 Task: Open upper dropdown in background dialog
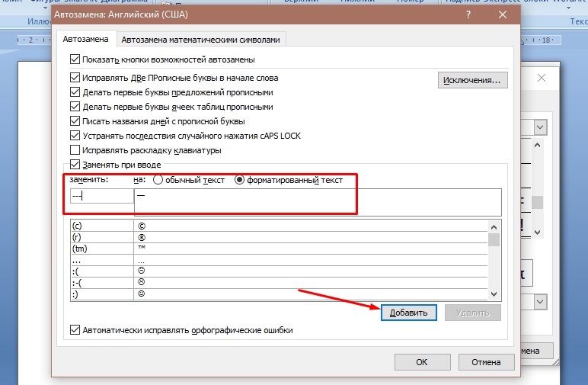pyautogui.click(x=540, y=127)
